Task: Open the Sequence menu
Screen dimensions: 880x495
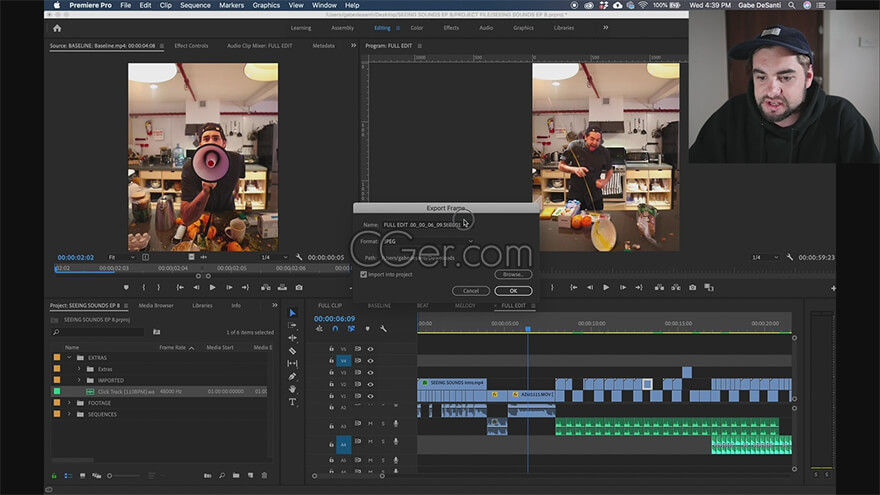Action: (195, 5)
